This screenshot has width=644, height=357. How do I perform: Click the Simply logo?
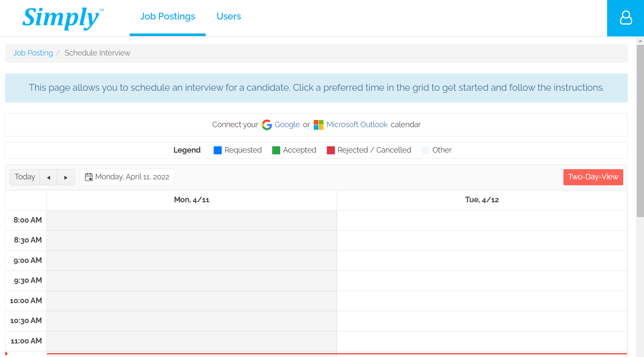point(63,18)
